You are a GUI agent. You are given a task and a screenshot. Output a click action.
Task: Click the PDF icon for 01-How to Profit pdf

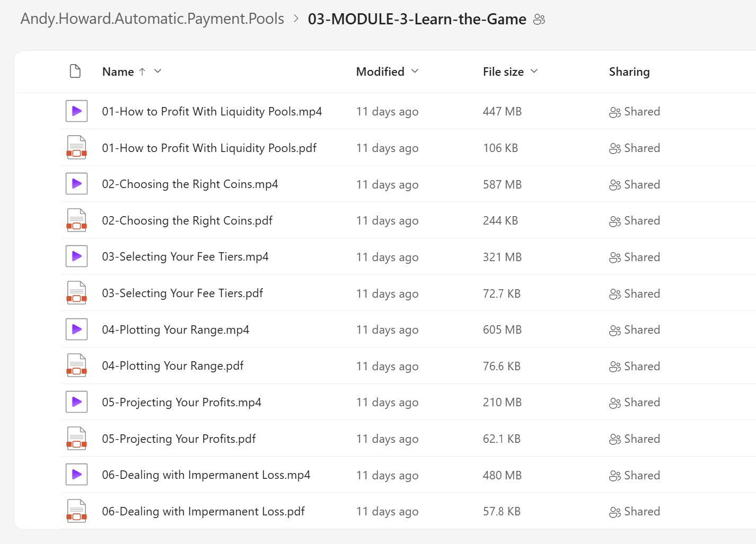click(76, 148)
